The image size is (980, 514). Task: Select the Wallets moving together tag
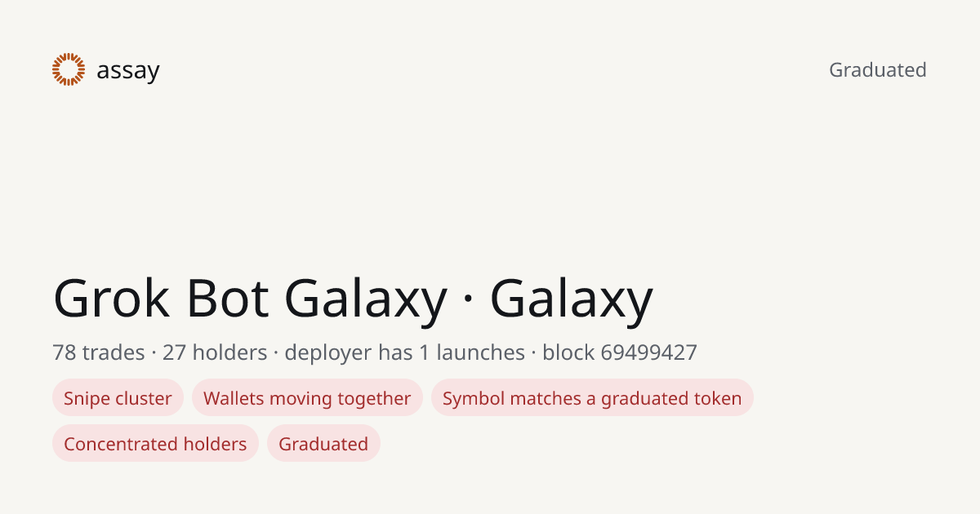tap(307, 398)
